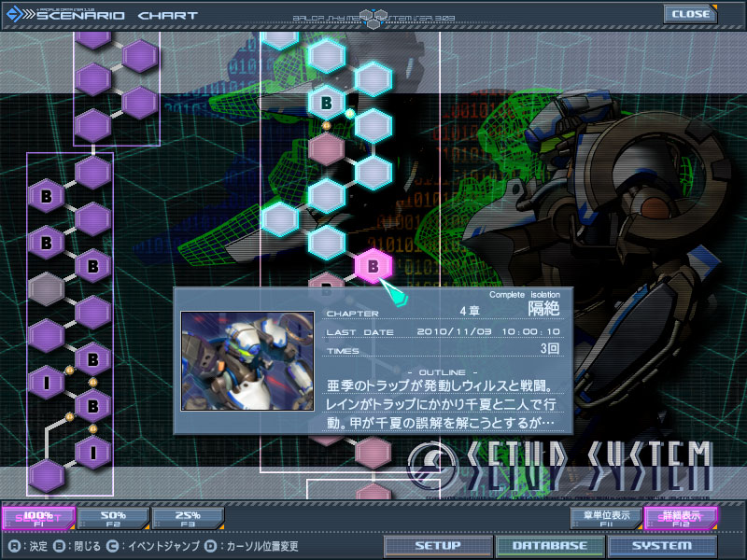Open the DATABASE menu
The height and width of the screenshot is (560, 747).
click(x=550, y=546)
